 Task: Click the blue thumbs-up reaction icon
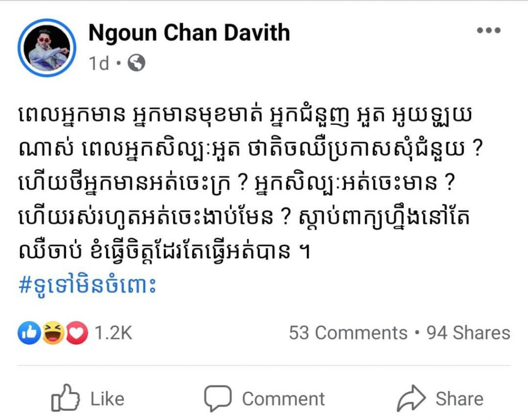point(29,333)
